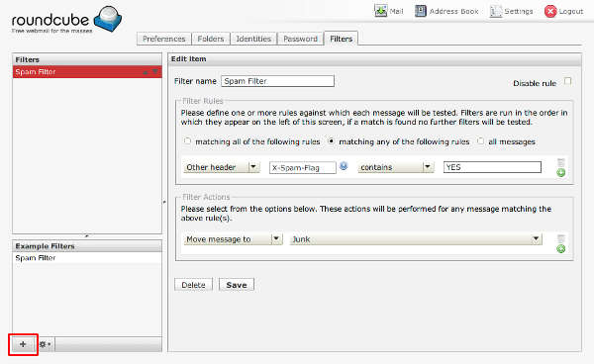Select matching any of the following rules

332,141
